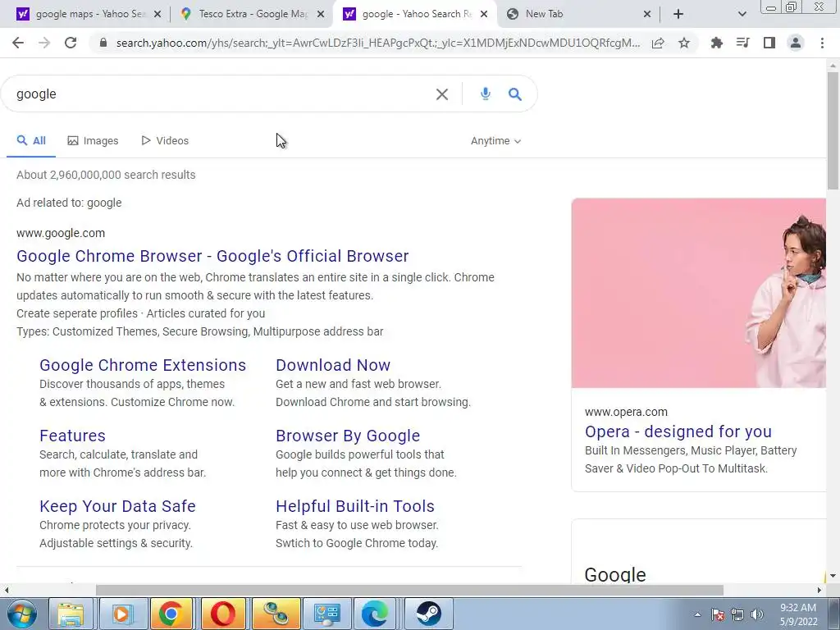Open the Features link

pos(72,436)
